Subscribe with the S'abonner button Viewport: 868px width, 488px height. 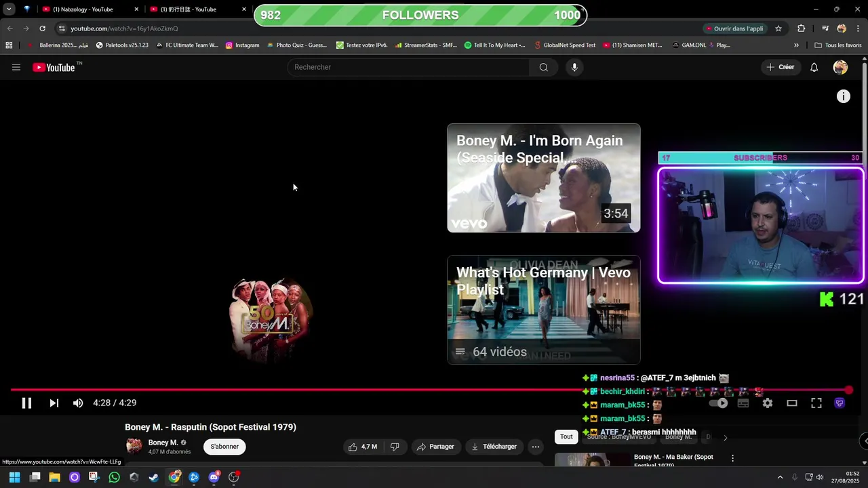click(224, 447)
